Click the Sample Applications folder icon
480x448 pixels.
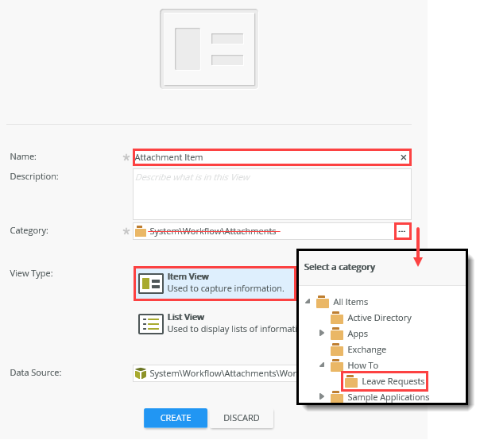(337, 396)
